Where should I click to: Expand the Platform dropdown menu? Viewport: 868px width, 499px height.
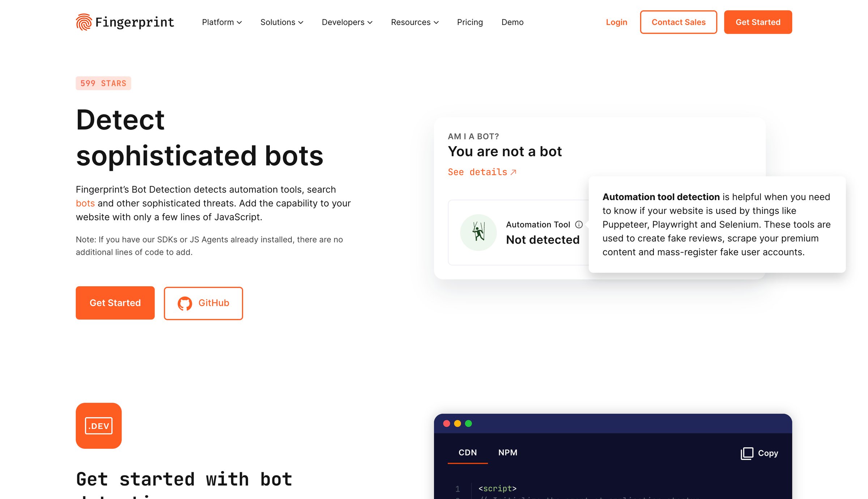click(x=222, y=22)
